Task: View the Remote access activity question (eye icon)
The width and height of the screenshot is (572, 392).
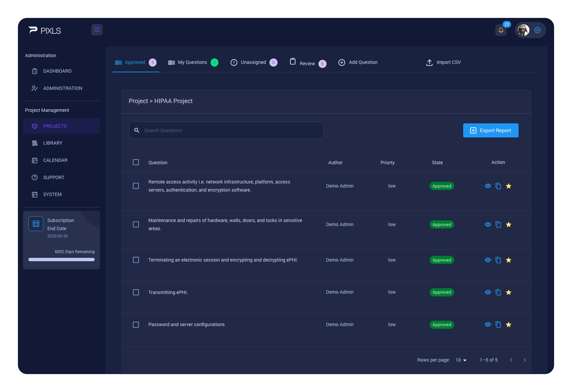Action: pos(488,186)
